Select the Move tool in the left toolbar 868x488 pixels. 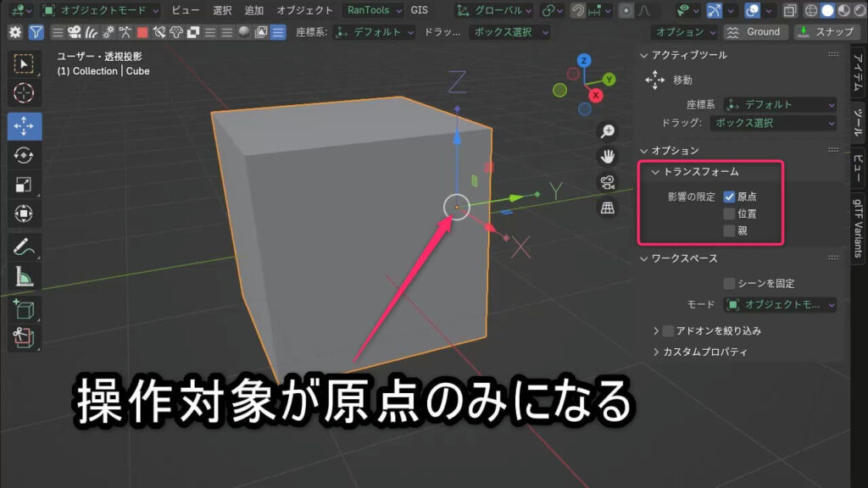click(24, 126)
